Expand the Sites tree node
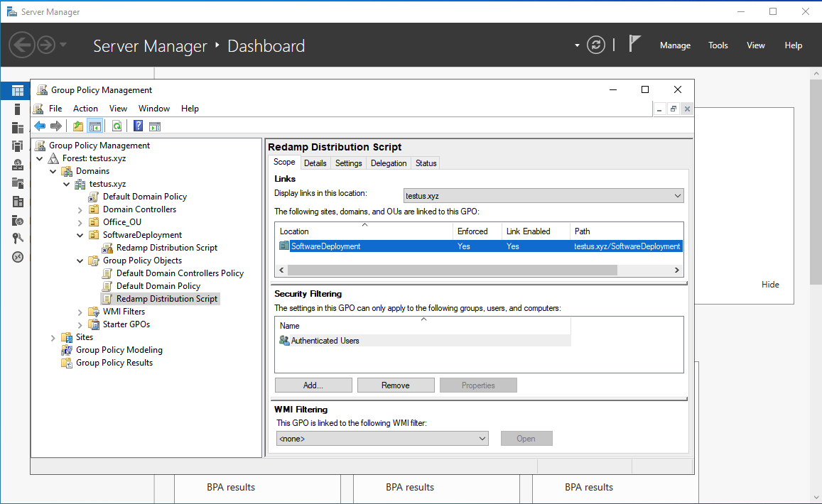The height and width of the screenshot is (504, 822). (53, 337)
